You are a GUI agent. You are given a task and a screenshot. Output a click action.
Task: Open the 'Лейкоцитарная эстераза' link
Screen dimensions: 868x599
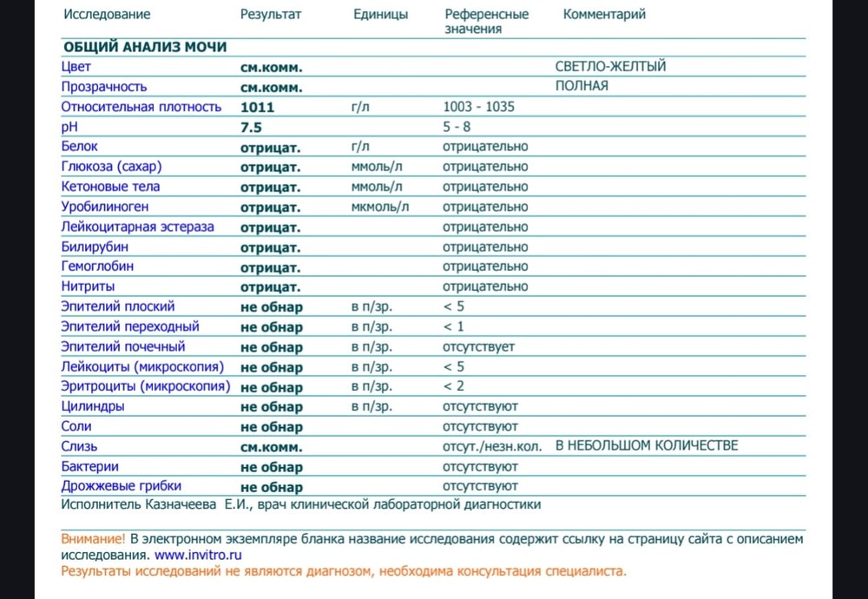137,227
